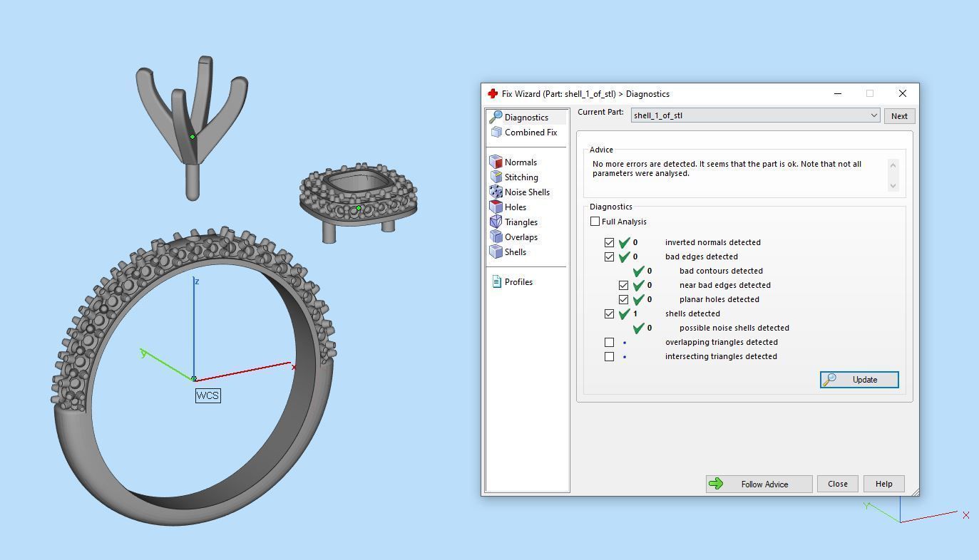979x560 pixels.
Task: Enable the Full Analysis checkbox
Action: pyautogui.click(x=595, y=222)
